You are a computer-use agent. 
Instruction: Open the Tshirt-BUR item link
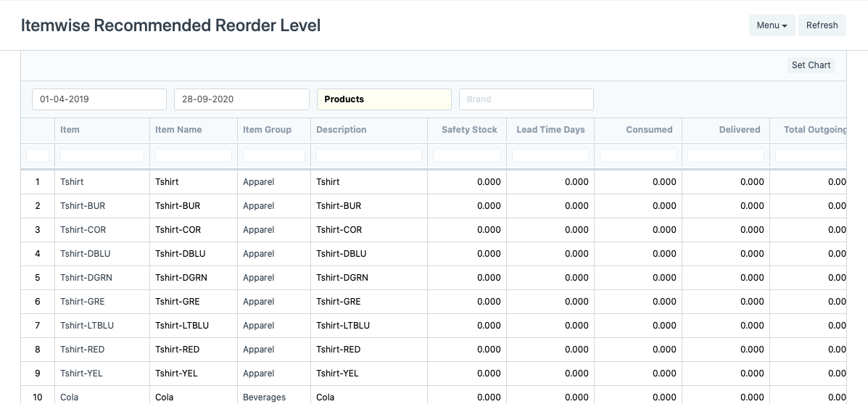[83, 206]
